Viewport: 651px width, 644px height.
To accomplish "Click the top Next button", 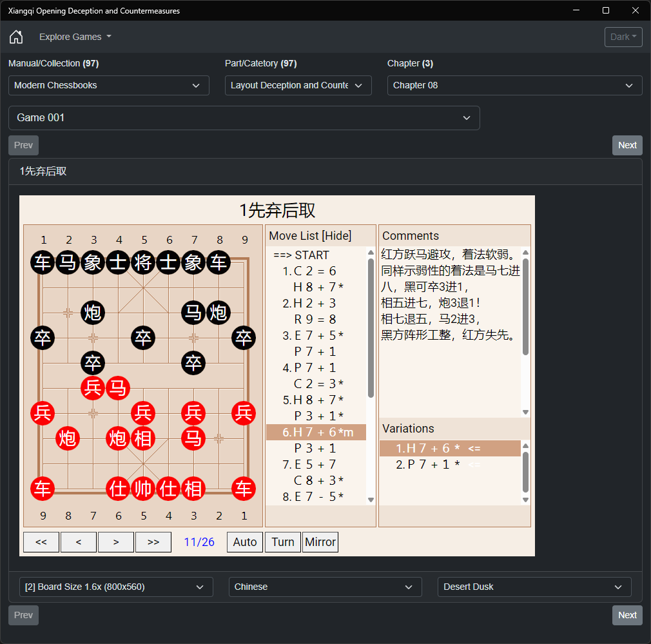I will (627, 145).
